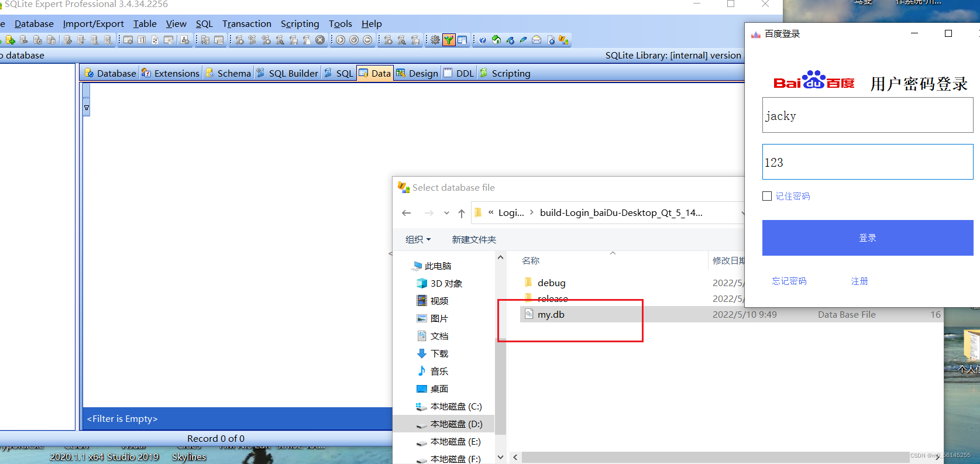The height and width of the screenshot is (464, 980).
Task: Switch to the Design tab
Action: (417, 73)
